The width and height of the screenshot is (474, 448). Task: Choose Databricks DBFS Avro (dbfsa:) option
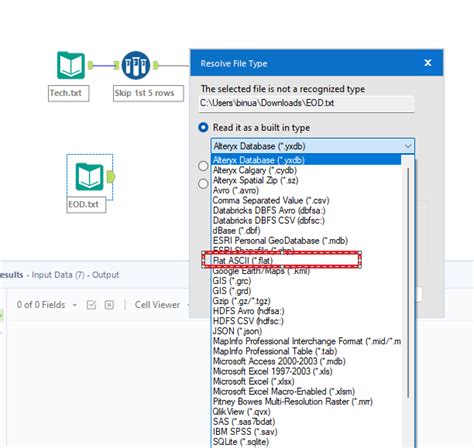pyautogui.click(x=306, y=210)
